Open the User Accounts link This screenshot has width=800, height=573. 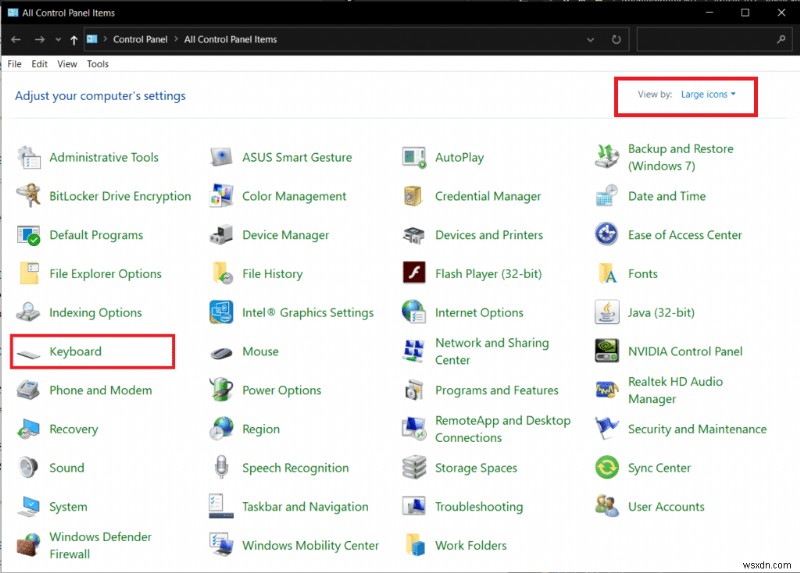pyautogui.click(x=666, y=507)
